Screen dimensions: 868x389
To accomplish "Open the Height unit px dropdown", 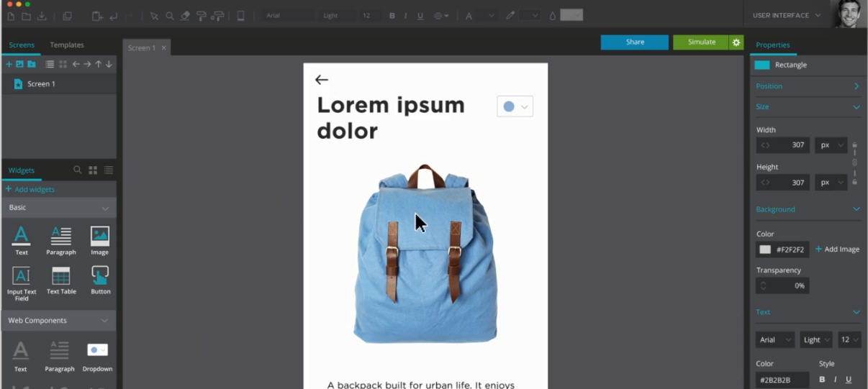I will [x=831, y=183].
